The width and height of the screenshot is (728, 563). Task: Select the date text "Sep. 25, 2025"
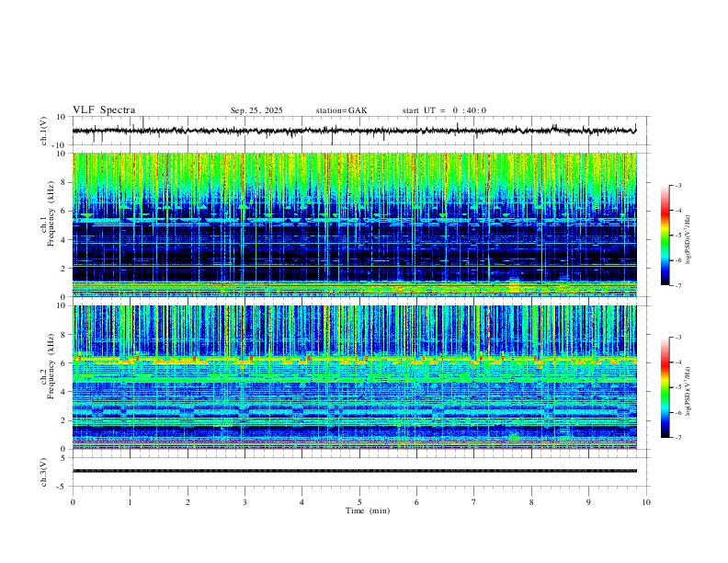coord(256,110)
